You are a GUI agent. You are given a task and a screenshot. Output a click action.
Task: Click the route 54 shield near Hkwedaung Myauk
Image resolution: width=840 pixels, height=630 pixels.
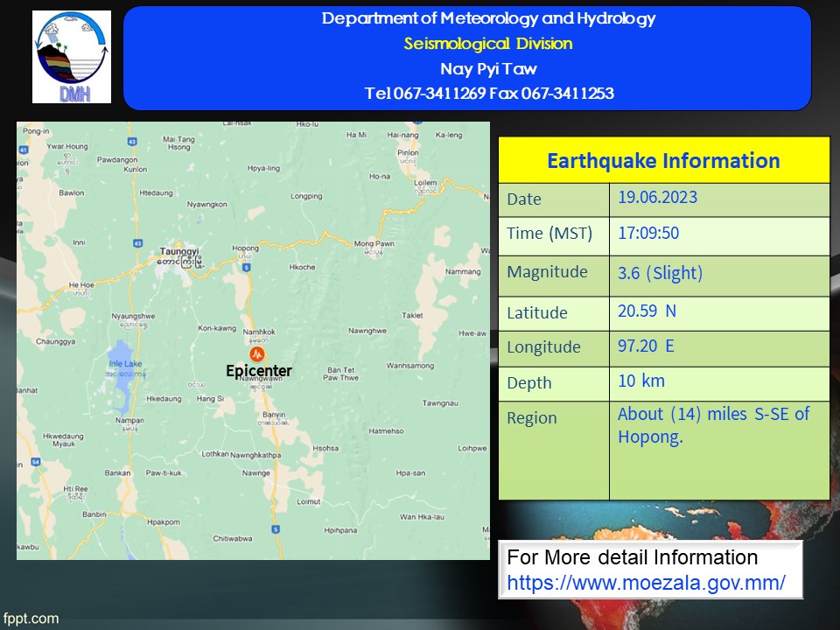tap(35, 461)
